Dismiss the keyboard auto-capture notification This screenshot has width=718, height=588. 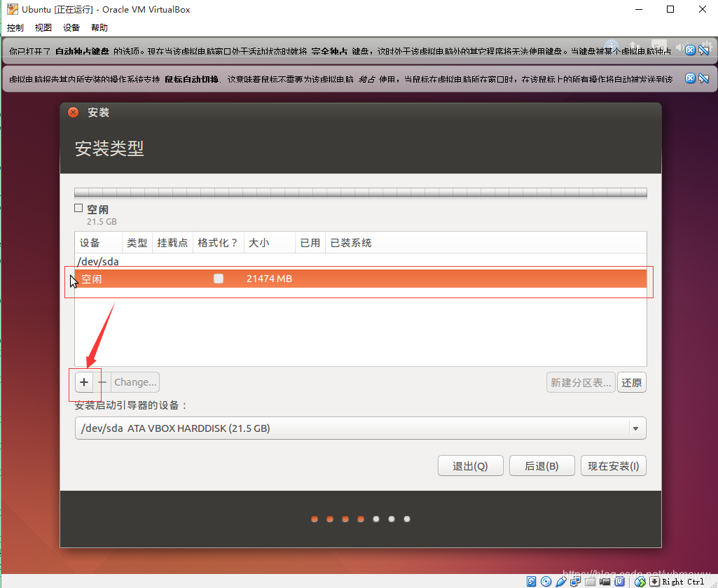coord(690,50)
